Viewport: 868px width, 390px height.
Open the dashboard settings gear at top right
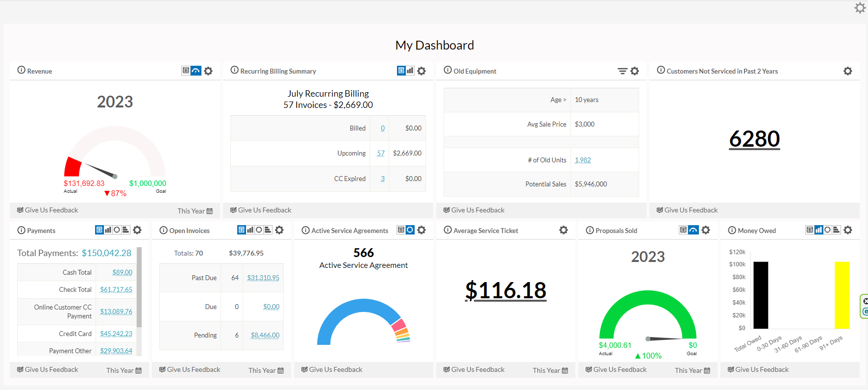(x=860, y=8)
